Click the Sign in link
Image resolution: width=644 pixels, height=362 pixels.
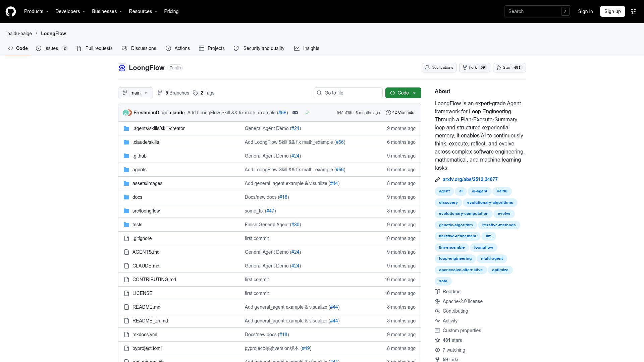[585, 11]
